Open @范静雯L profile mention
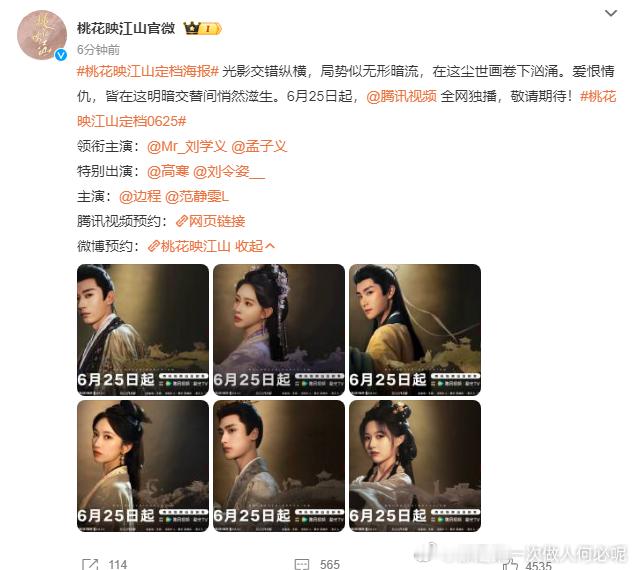This screenshot has height=570, width=634. coord(197,197)
